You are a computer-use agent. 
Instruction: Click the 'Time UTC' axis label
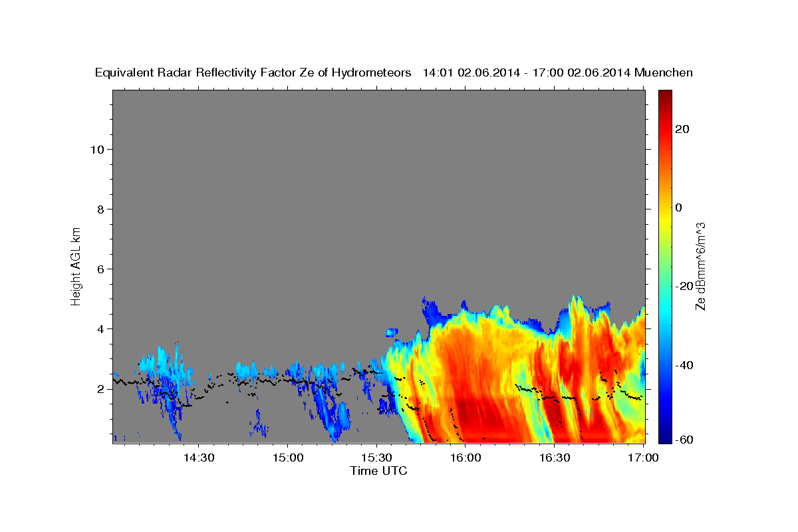tap(378, 471)
